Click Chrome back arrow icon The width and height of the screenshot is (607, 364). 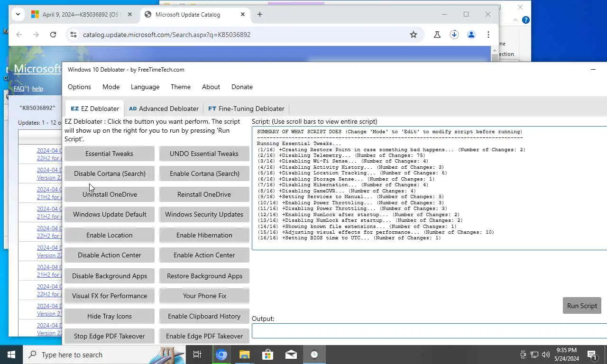pyautogui.click(x=19, y=35)
